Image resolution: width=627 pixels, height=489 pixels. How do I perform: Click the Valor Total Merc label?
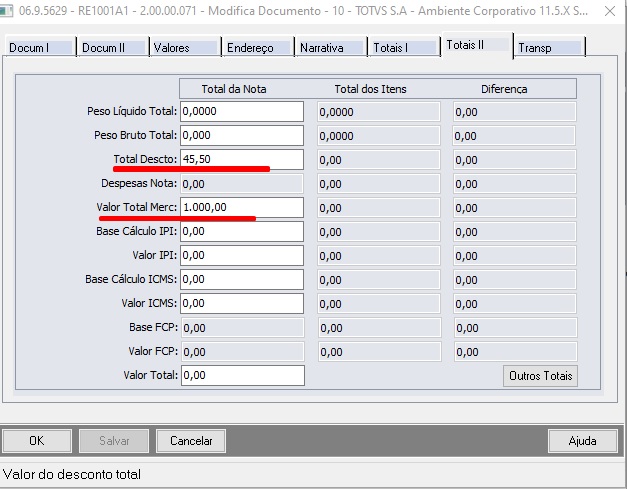click(136, 207)
